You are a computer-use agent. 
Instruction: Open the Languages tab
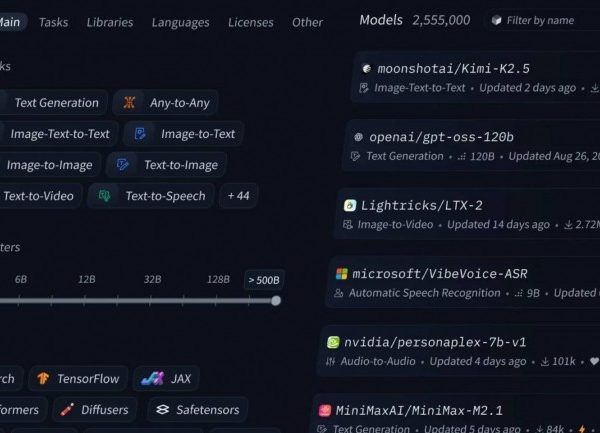180,23
